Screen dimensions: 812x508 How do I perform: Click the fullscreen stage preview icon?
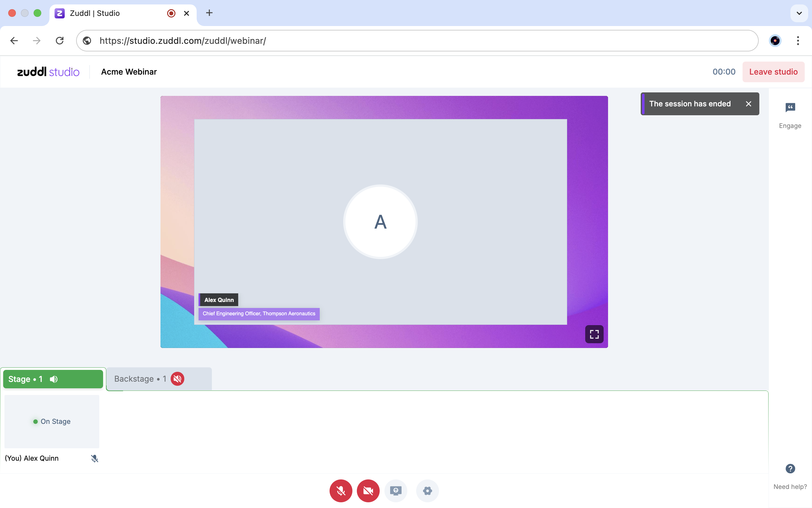pos(594,334)
